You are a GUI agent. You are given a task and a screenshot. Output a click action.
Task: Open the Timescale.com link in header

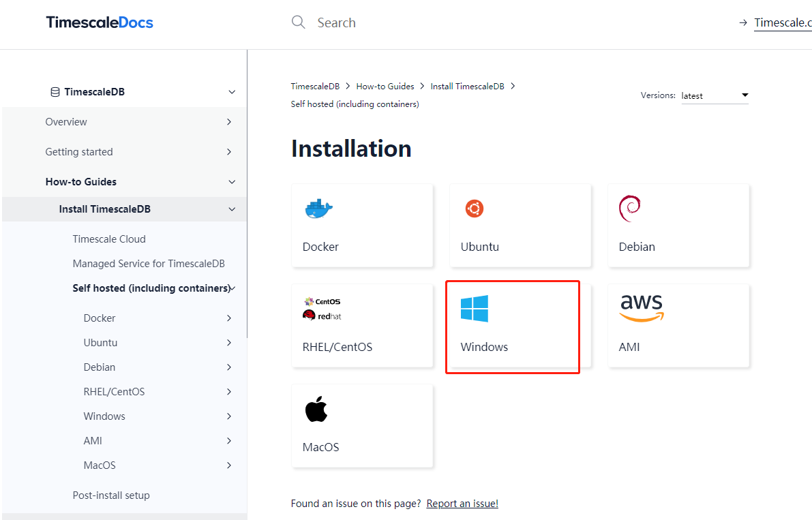click(783, 22)
